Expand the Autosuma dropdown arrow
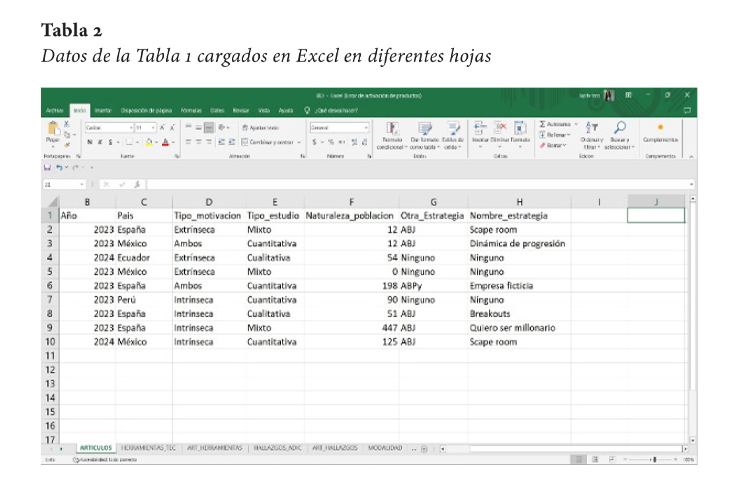742x486 pixels. coord(576,124)
